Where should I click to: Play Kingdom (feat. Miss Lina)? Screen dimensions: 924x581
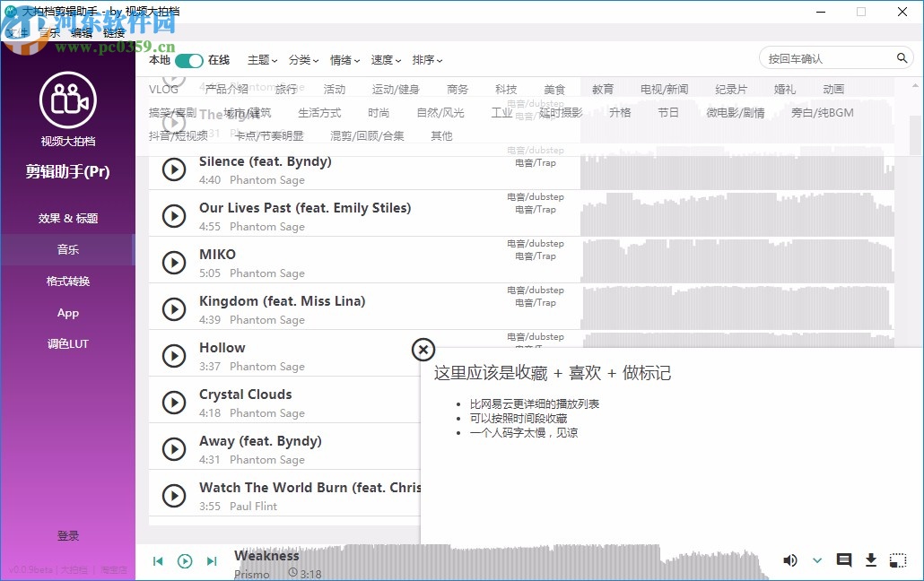174,309
